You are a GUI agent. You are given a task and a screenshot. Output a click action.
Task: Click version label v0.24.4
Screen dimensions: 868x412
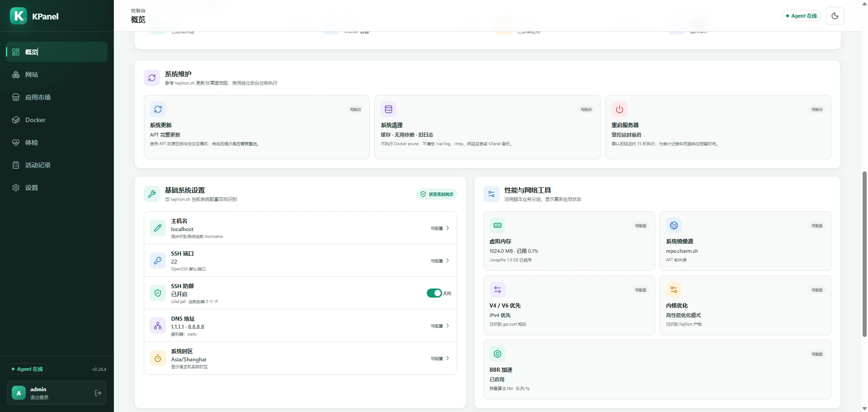[x=99, y=369]
